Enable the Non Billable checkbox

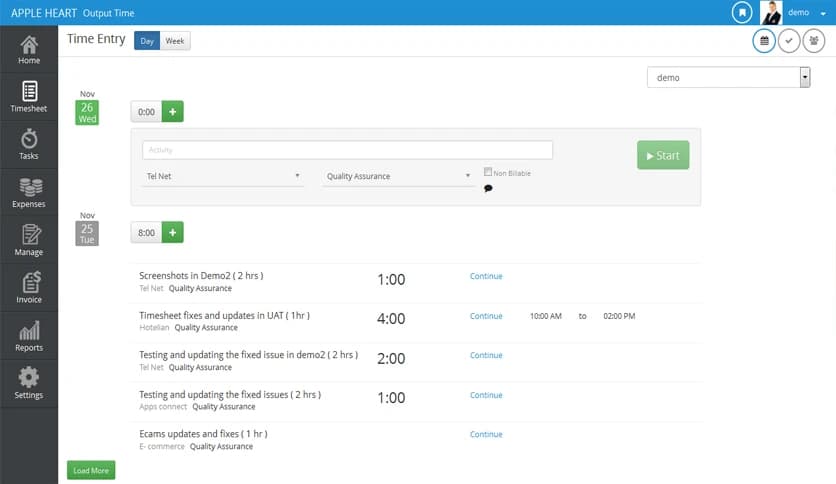(x=487, y=172)
